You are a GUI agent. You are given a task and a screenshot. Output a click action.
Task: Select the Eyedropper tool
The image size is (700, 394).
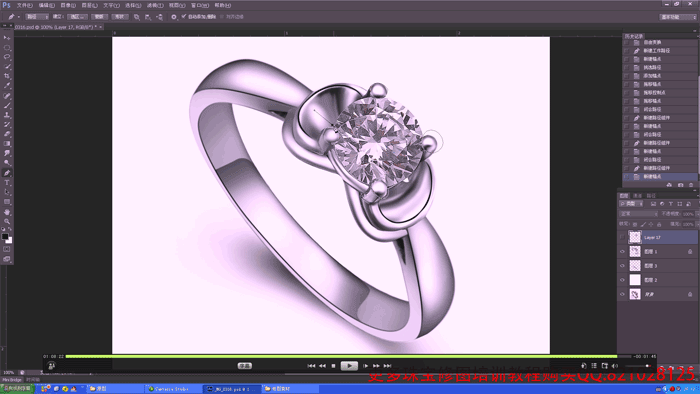coord(7,86)
